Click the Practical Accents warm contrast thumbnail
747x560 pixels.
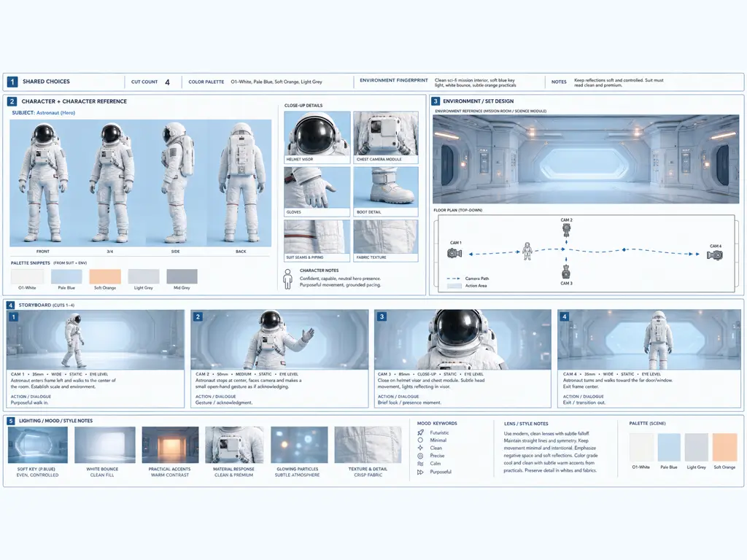[170, 445]
